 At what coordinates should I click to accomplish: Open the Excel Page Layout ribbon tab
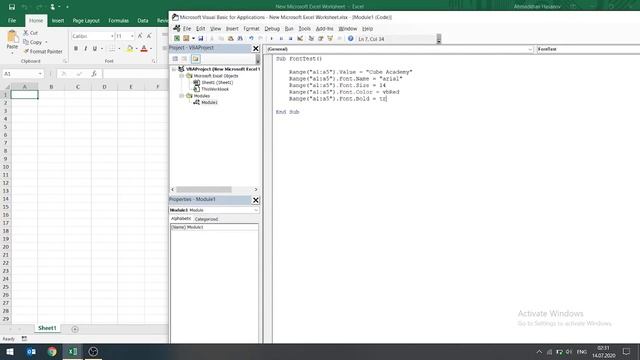click(86, 20)
